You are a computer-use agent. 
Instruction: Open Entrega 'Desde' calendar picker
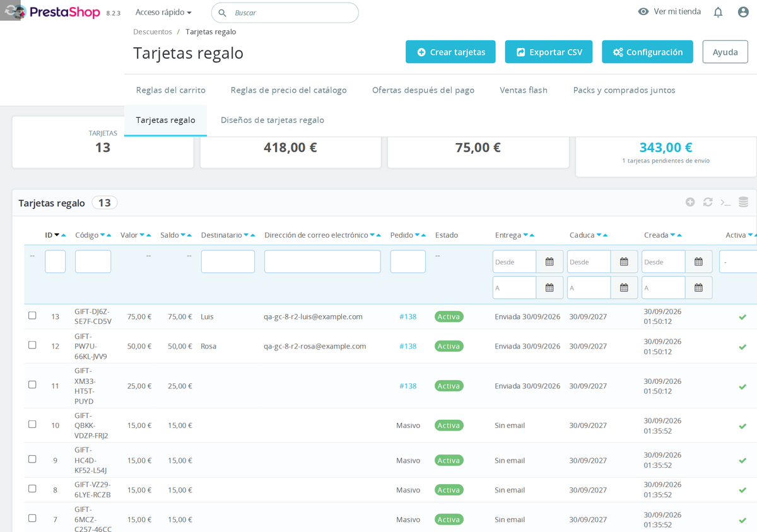[x=549, y=262]
